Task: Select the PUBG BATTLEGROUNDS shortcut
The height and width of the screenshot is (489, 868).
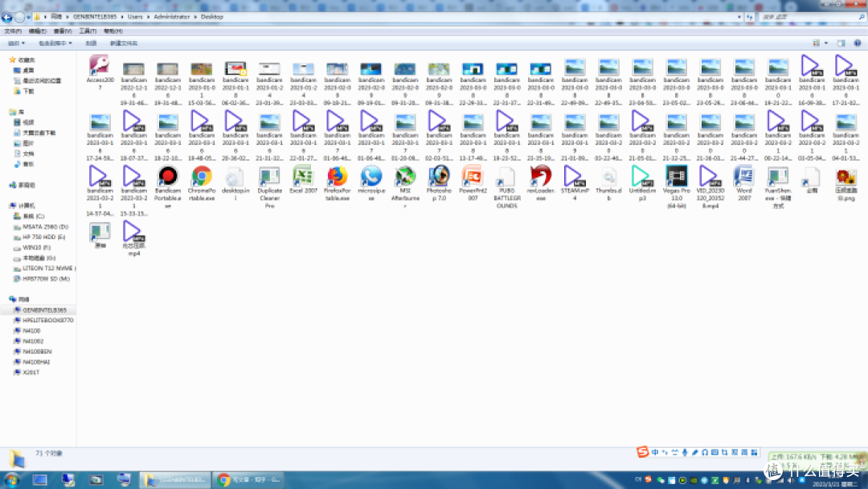Action: 506,187
